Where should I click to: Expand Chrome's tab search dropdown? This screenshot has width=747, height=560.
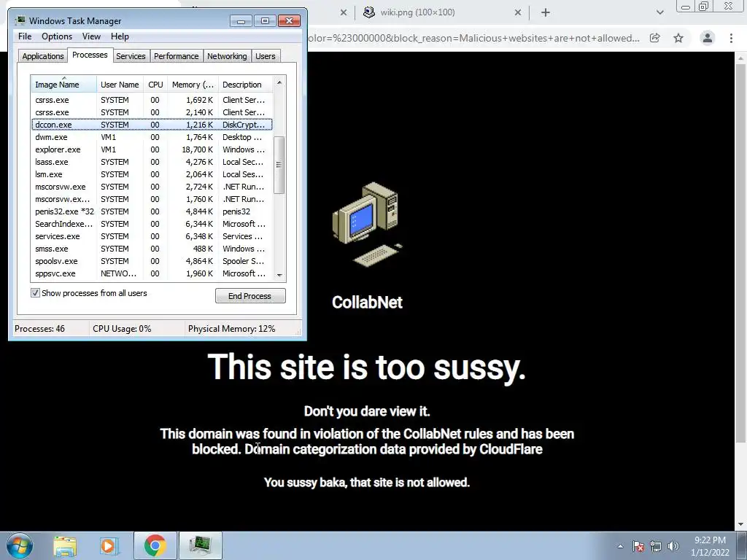(659, 12)
